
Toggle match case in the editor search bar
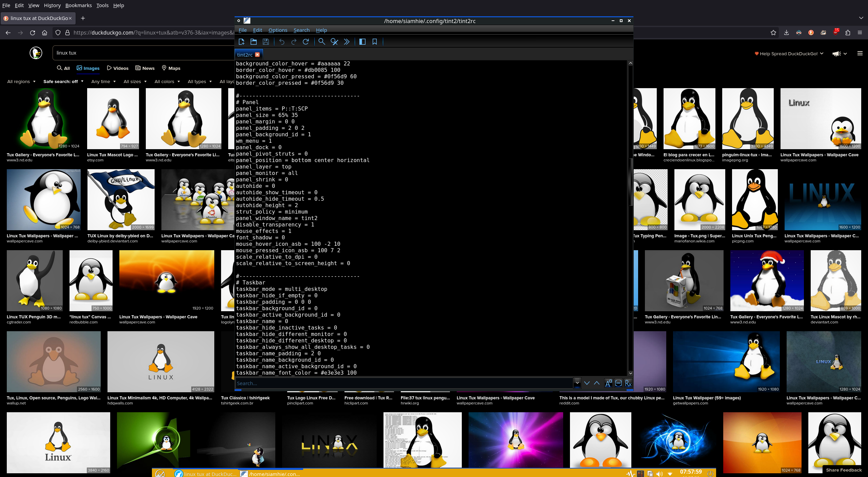[x=609, y=383]
